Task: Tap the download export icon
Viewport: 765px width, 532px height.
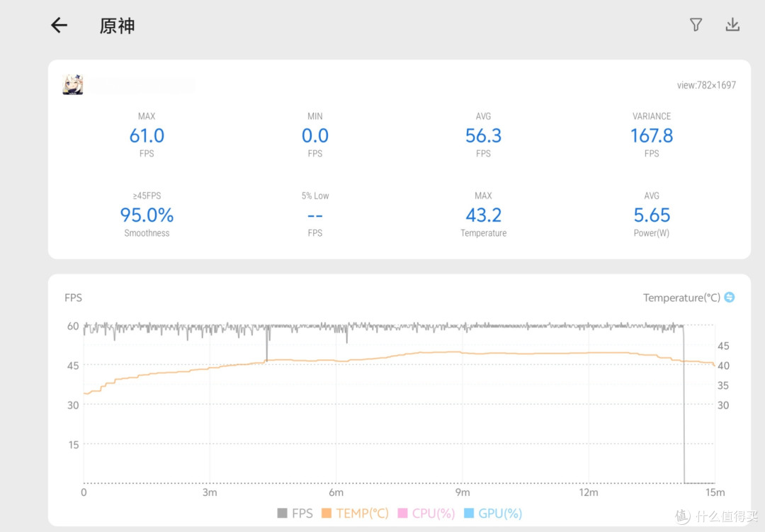Action: pos(732,24)
